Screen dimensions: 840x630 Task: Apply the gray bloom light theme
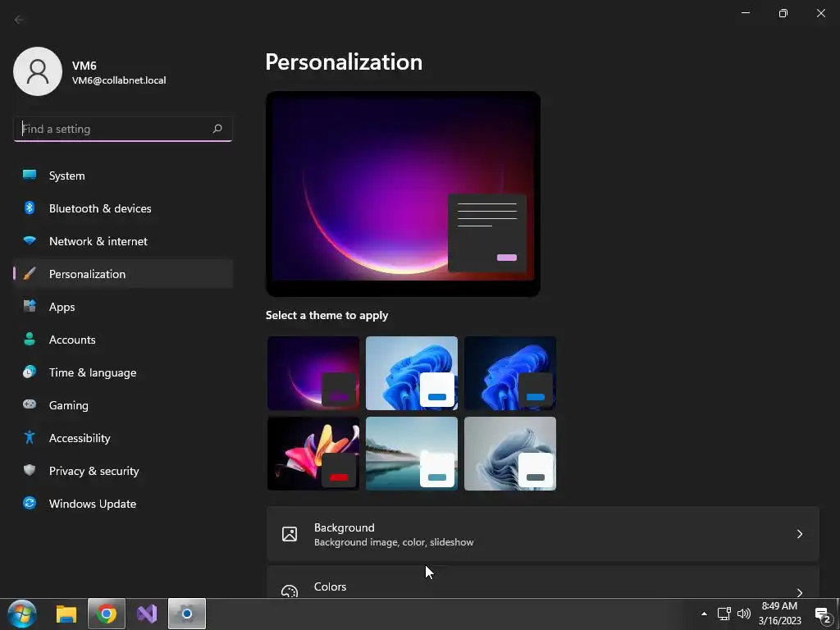(510, 454)
